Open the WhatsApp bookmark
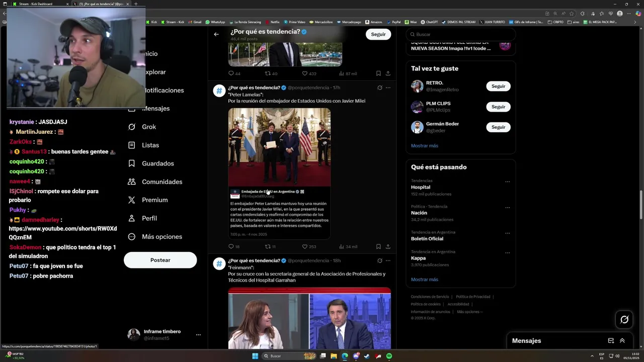The width and height of the screenshot is (644, 362). coord(215,22)
